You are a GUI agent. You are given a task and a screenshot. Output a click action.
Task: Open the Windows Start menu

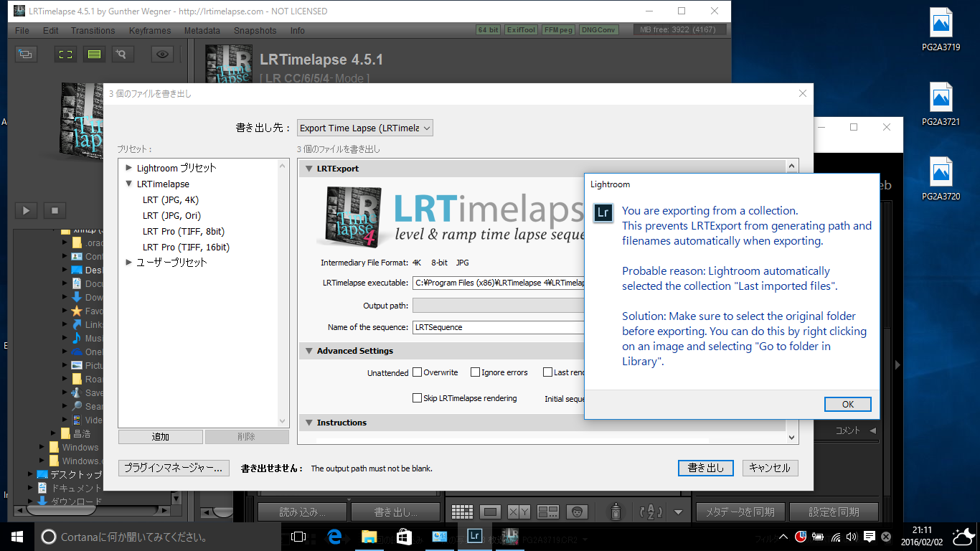[17, 537]
